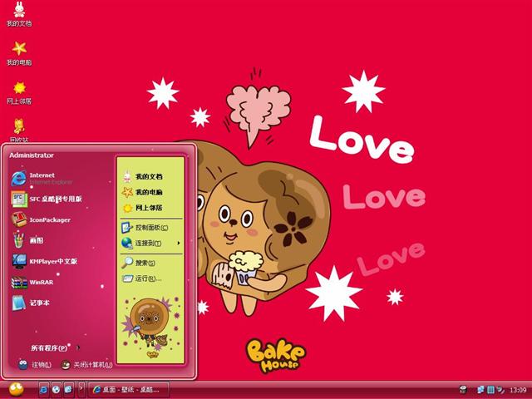Launch IconPackager from Start menu
The image size is (532, 399).
(41, 219)
